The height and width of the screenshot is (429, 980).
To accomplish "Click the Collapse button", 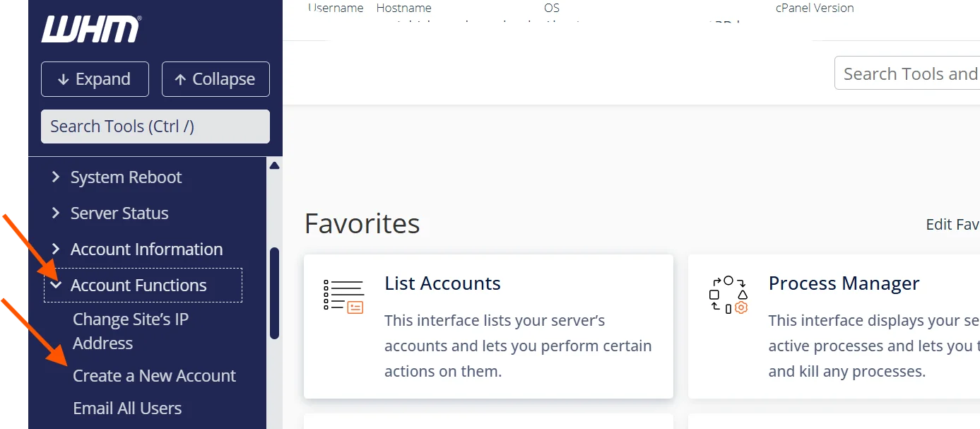I will [216, 79].
